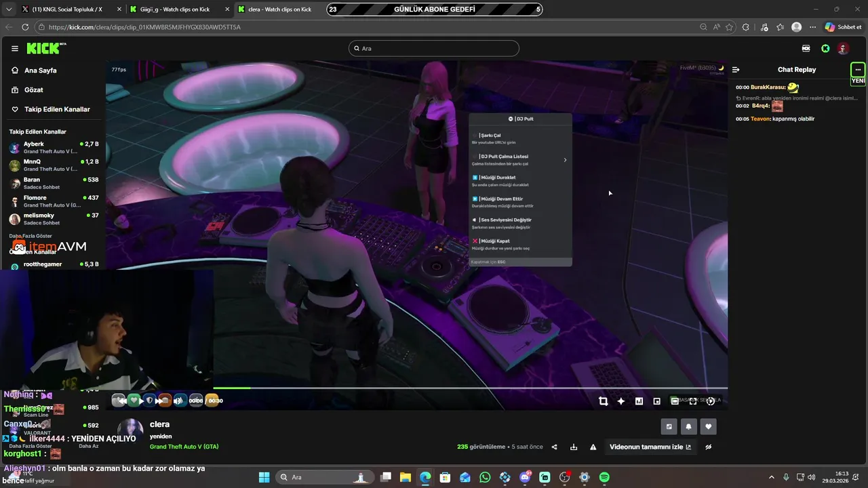Focus the Kick search box 'Ara'
The width and height of the screenshot is (868, 488).
tap(434, 48)
